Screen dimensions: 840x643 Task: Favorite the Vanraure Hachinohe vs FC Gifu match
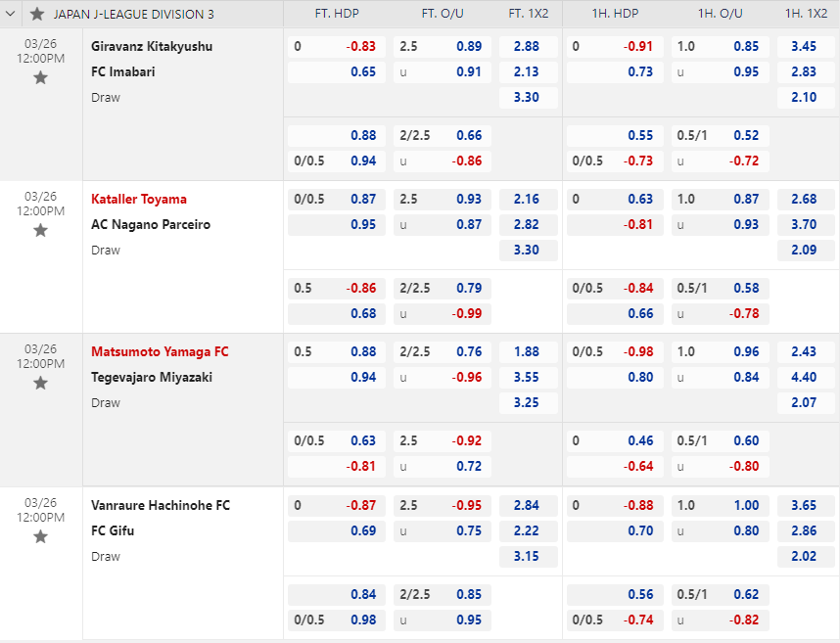click(40, 537)
